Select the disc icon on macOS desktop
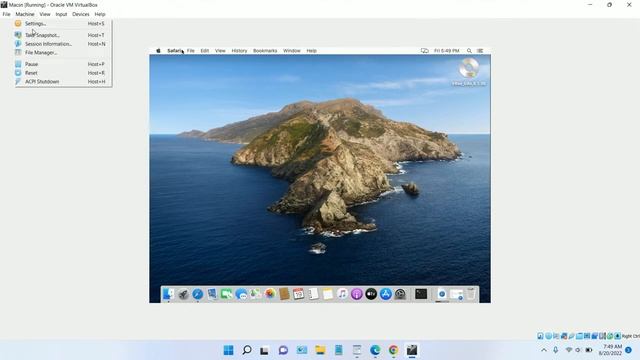Screen dimensions: 640x360 (469, 68)
